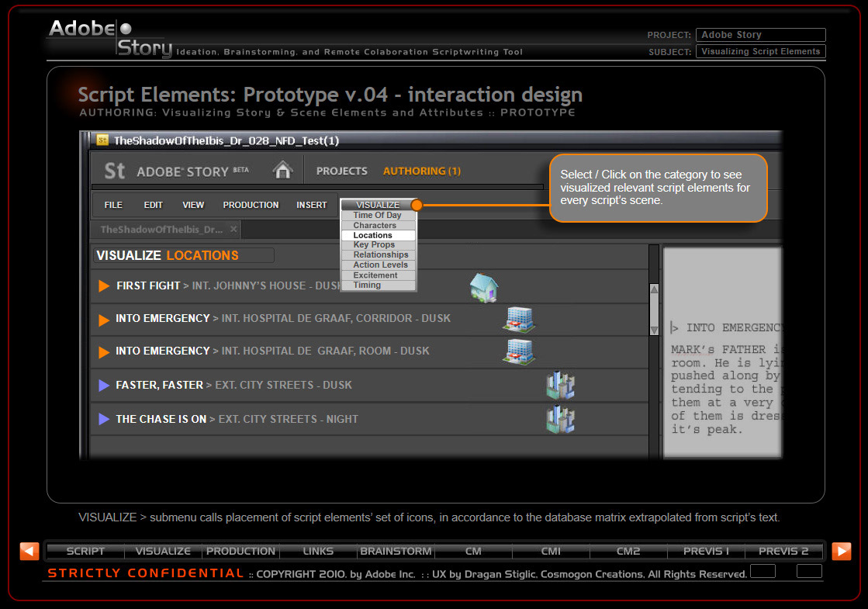
Task: Open the EDIT menu
Action: coord(154,205)
